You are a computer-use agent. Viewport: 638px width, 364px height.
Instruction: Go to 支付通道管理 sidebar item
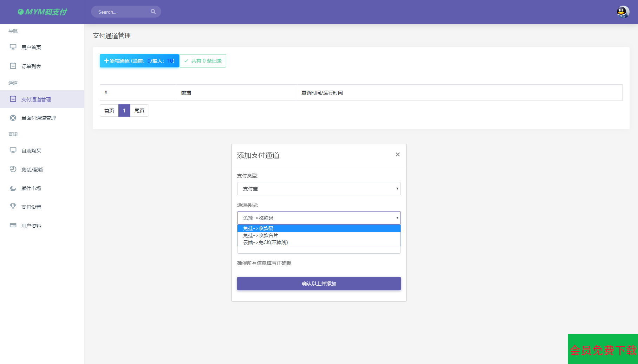[x=36, y=99]
